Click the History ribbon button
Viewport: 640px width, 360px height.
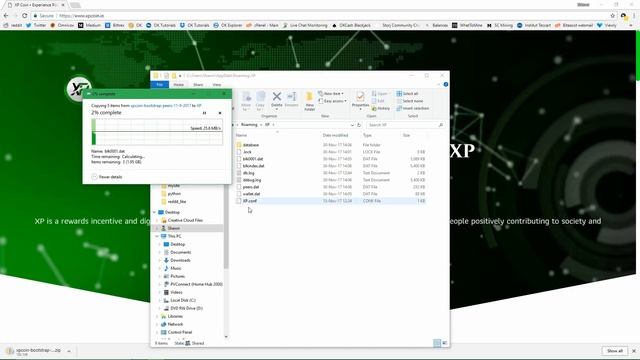pyautogui.click(x=381, y=109)
